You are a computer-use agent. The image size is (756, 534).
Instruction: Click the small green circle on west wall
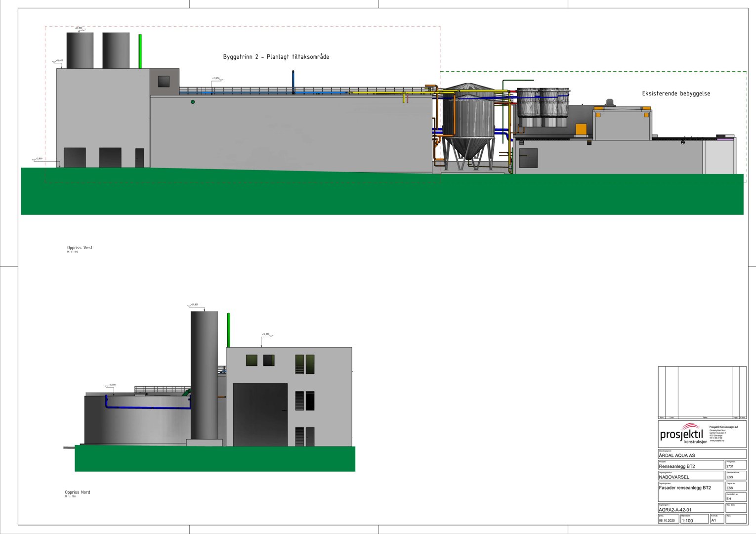[x=193, y=102]
